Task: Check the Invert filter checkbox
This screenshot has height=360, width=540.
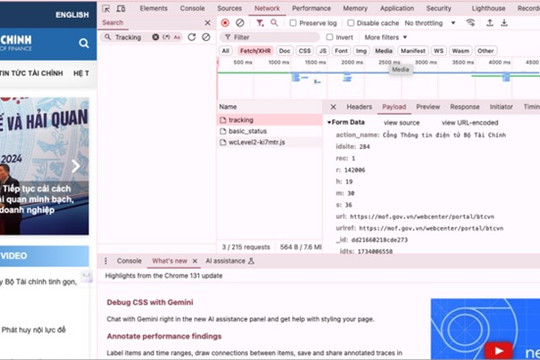Action: pos(330,37)
